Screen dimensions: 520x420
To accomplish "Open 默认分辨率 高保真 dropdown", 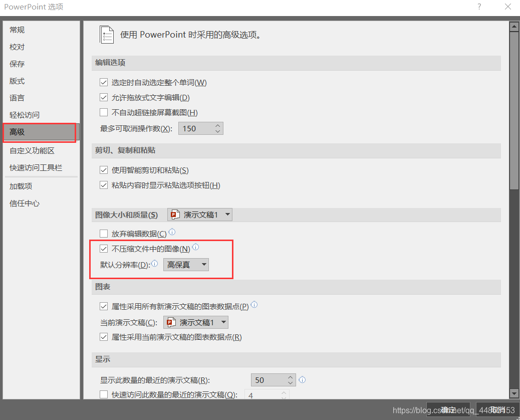I will [186, 265].
